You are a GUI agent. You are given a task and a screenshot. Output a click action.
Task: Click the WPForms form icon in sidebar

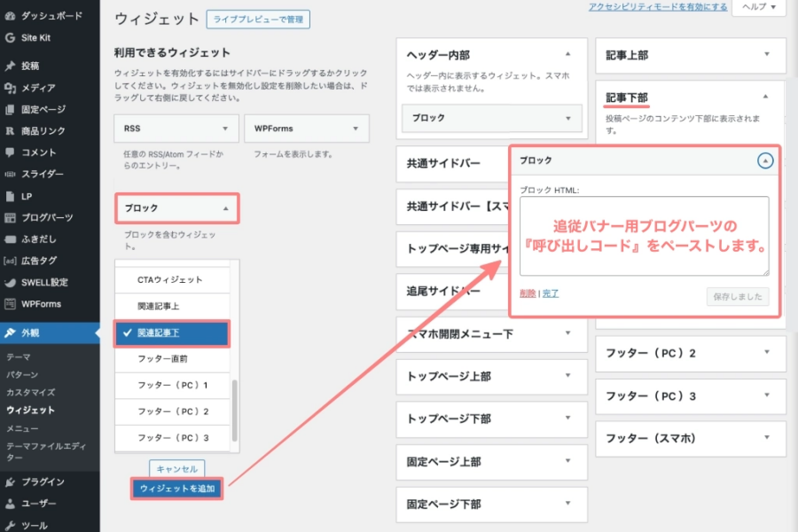point(10,304)
